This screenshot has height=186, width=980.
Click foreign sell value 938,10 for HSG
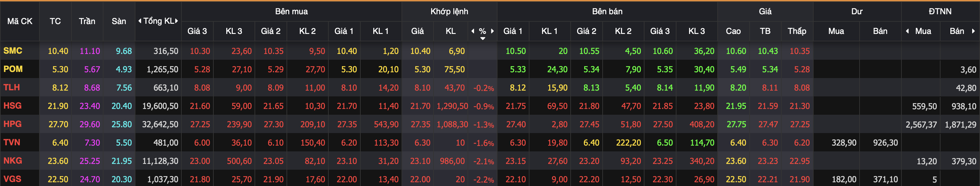coord(964,106)
